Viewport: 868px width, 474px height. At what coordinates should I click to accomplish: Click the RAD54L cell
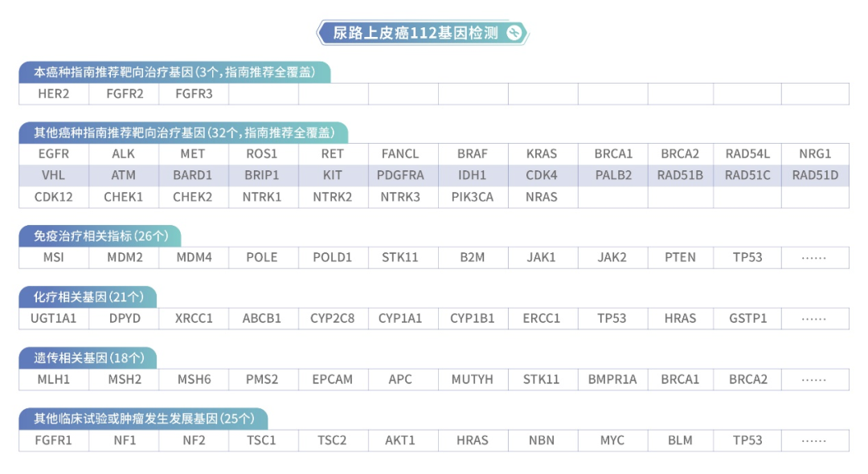click(x=747, y=153)
